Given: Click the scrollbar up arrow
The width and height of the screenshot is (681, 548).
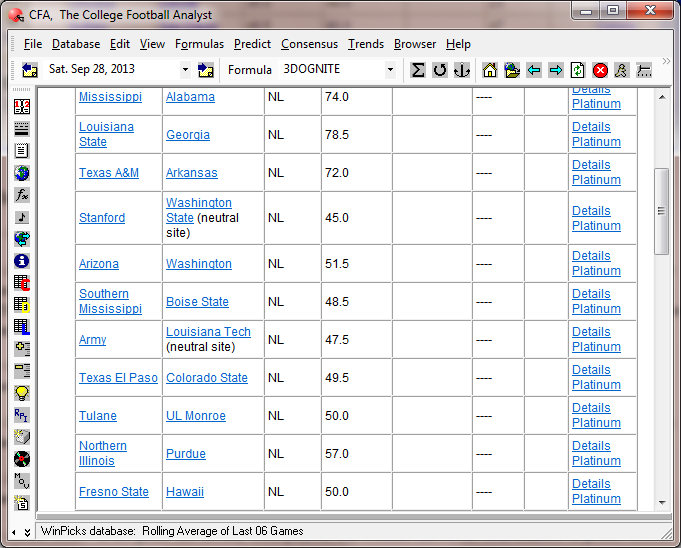Looking at the screenshot, I should tap(662, 97).
